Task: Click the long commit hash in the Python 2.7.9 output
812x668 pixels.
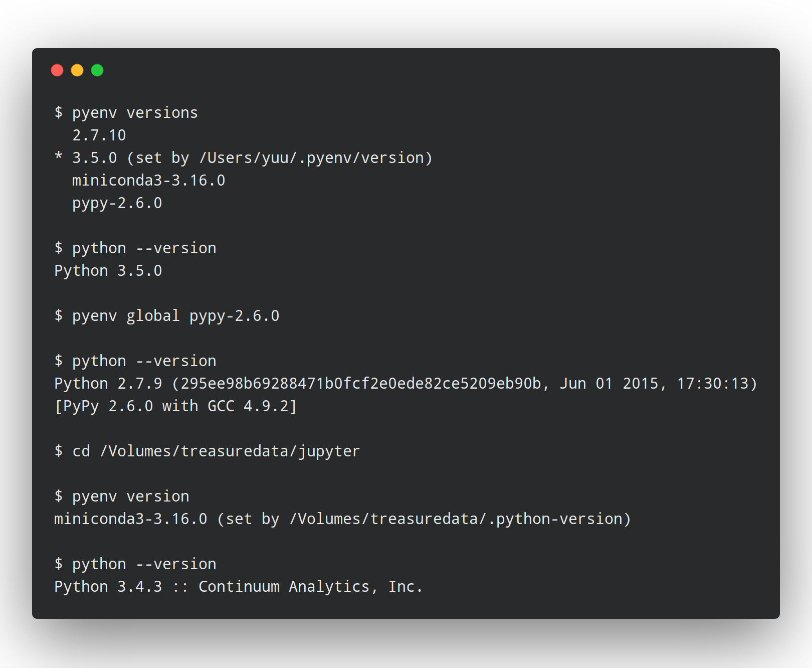Action: [361, 384]
